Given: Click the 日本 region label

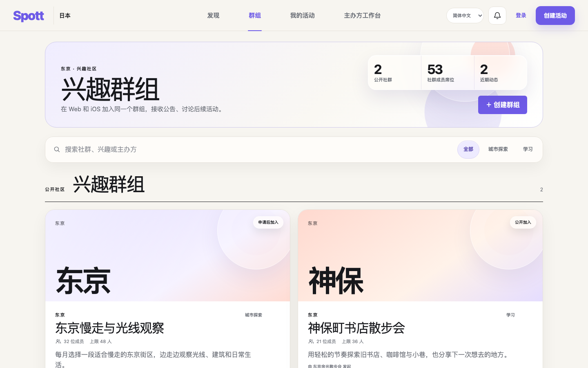Looking at the screenshot, I should (65, 16).
